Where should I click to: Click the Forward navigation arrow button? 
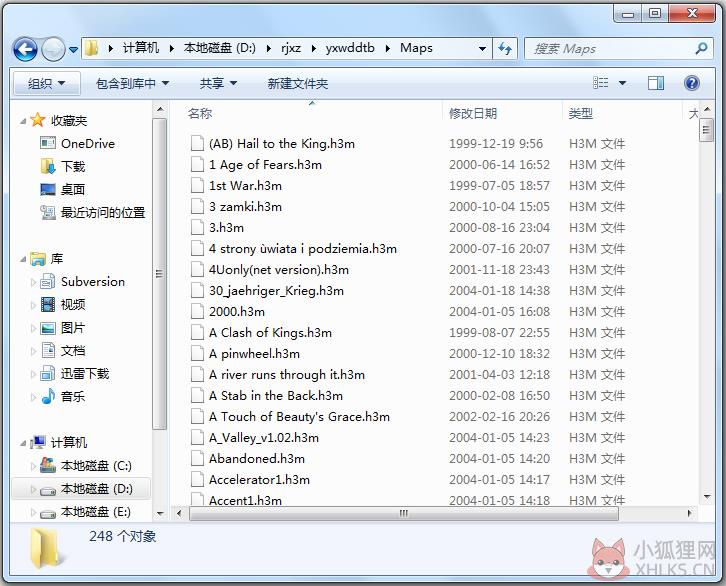point(53,49)
